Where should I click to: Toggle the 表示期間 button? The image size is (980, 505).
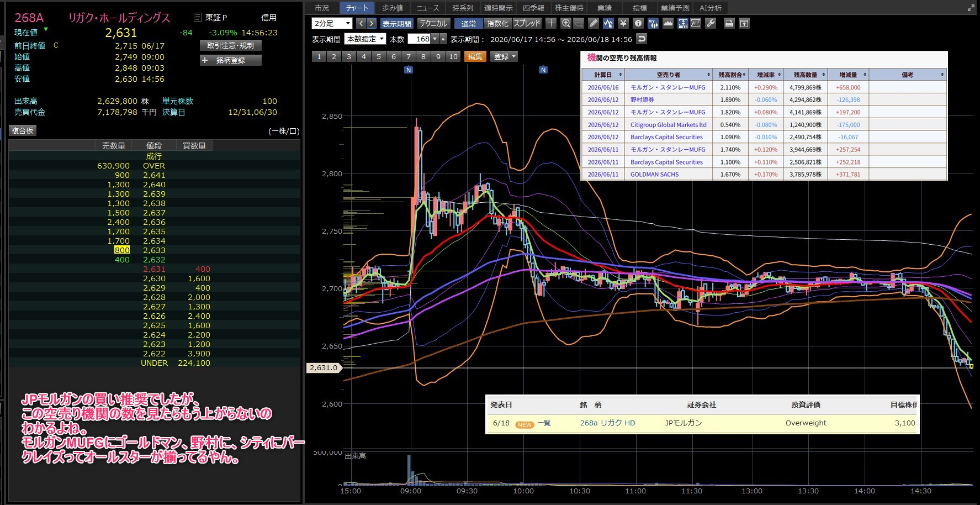(x=396, y=23)
